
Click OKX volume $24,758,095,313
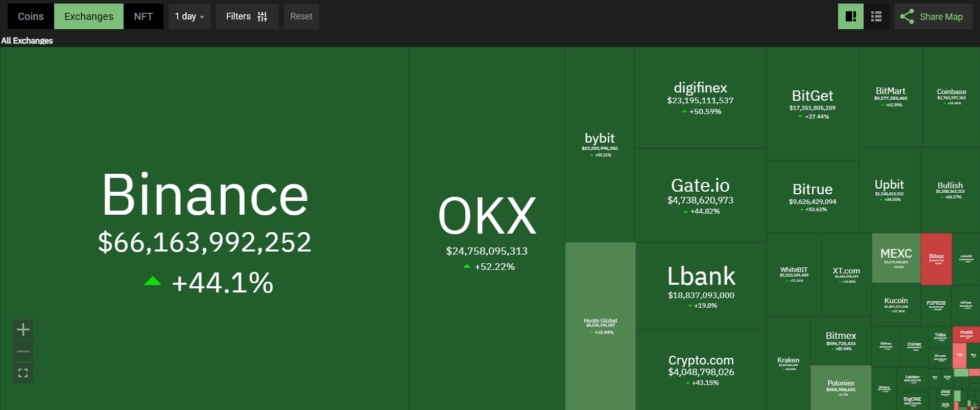point(487,251)
